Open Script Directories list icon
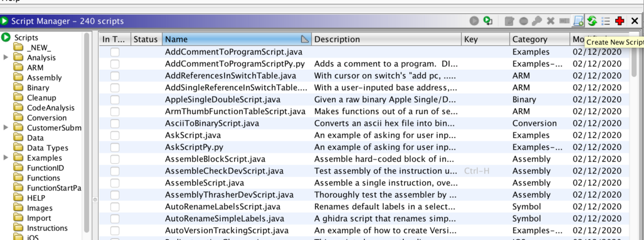 [x=605, y=20]
